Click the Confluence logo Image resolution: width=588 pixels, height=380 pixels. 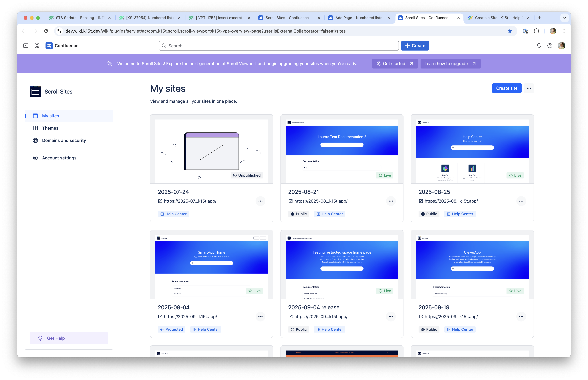[62, 46]
